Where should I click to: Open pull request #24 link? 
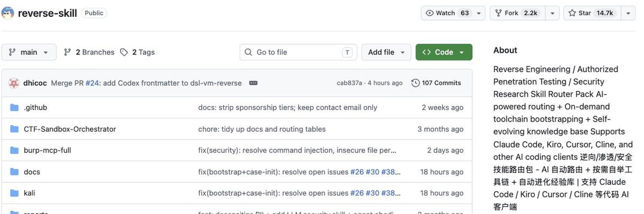[92, 83]
